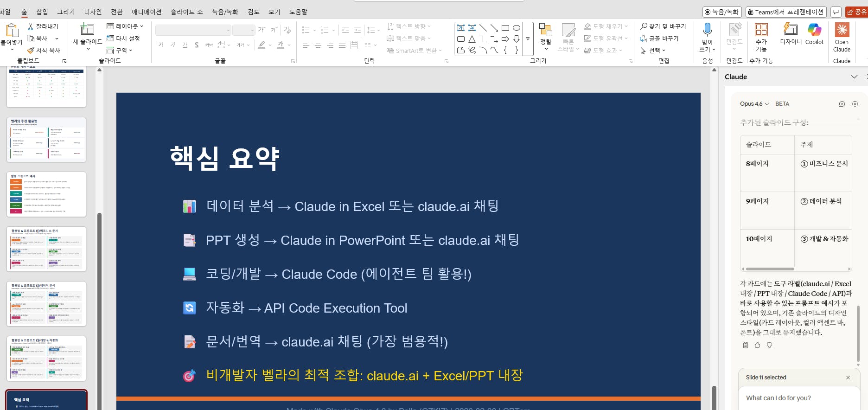Viewport: 868px width, 410px height.
Task: Toggle underline 가 formatting button
Action: (185, 45)
